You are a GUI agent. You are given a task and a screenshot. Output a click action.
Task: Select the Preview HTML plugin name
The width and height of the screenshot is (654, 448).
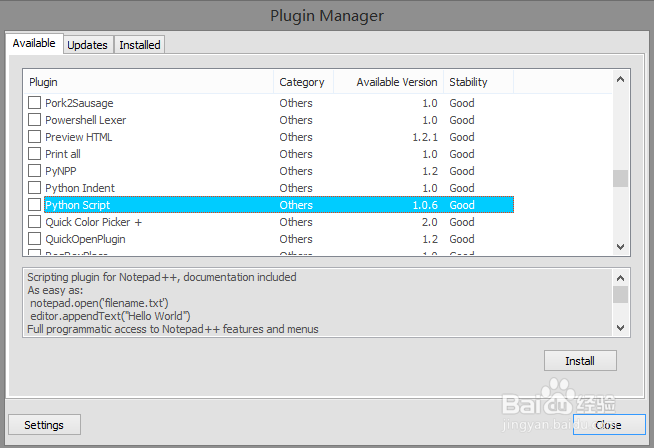click(79, 137)
